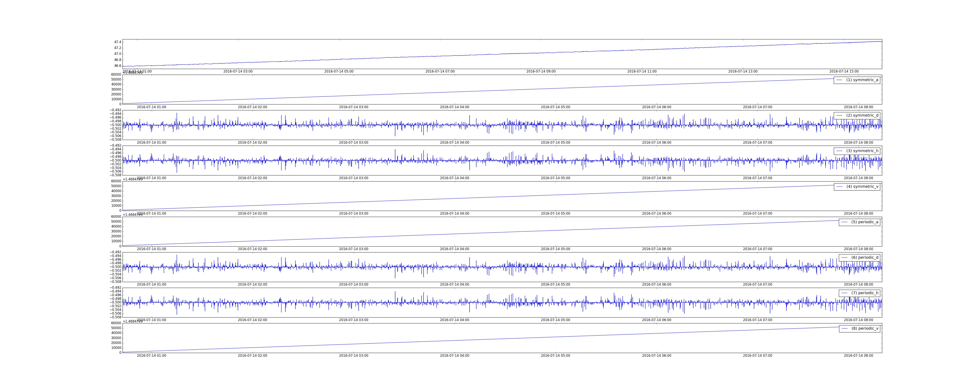Click the '(5) periodic_a' legend entry
Viewport: 980px width, 392px height.
click(865, 222)
